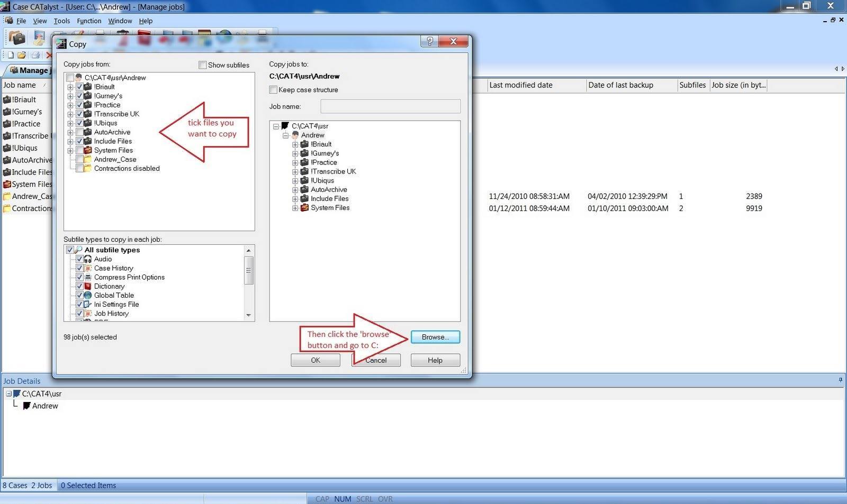Tick the AutoArchive checkbox in source tree
Screen dimensions: 847x504
pos(79,132)
